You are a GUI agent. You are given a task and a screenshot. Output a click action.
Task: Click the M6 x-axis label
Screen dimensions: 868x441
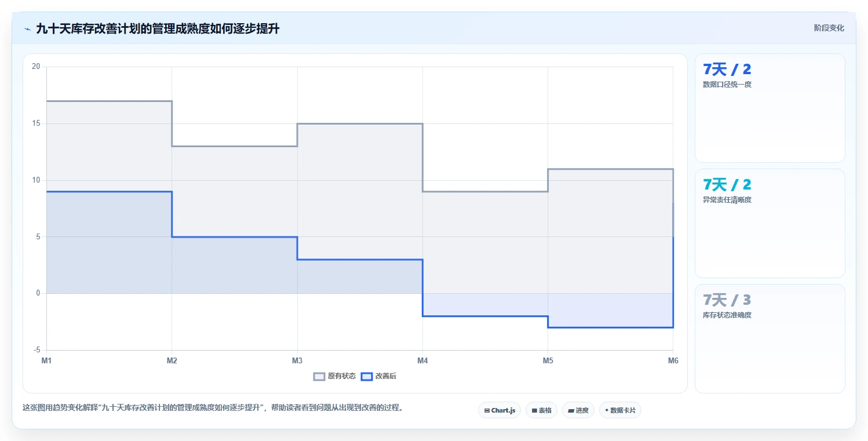[673, 361]
